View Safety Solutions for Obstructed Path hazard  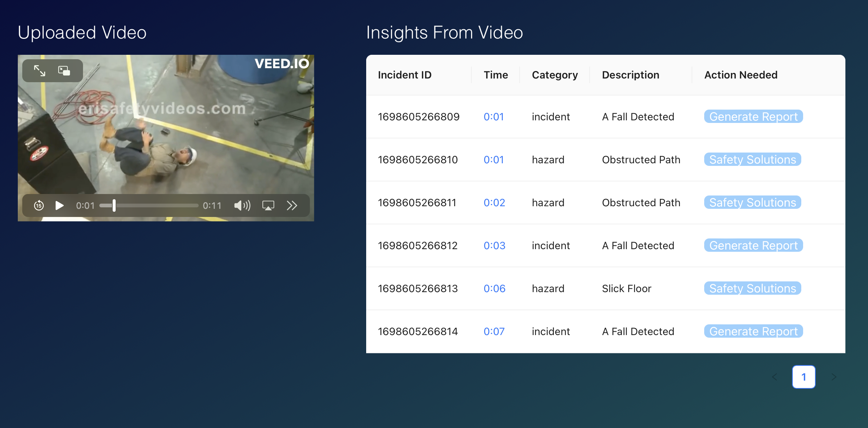(x=752, y=160)
